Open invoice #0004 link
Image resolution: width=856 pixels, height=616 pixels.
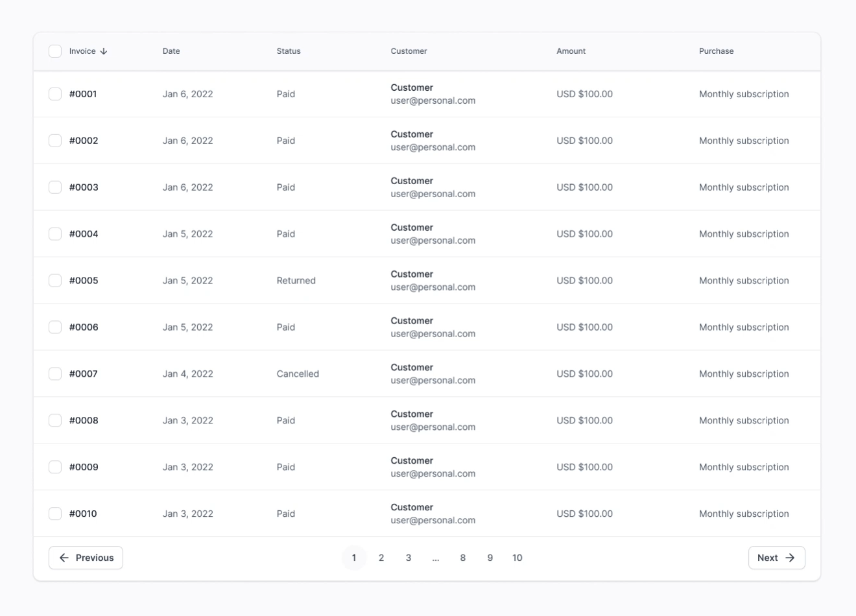84,234
